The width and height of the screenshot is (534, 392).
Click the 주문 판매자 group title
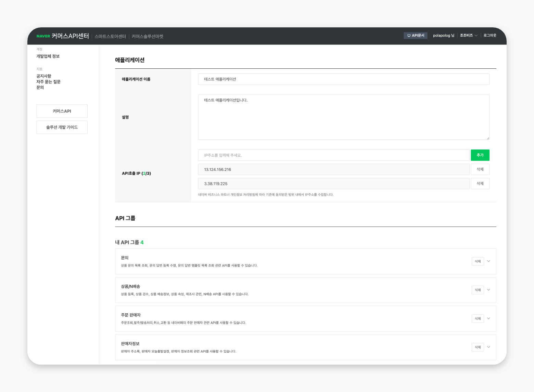point(131,315)
